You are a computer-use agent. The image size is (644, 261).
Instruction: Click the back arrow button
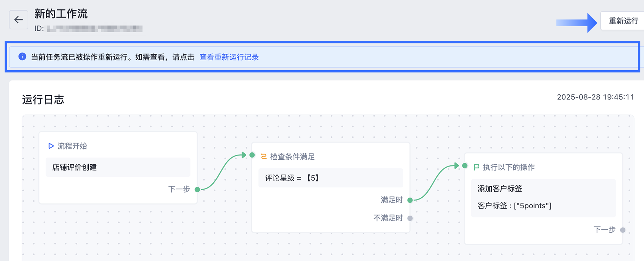click(x=19, y=20)
